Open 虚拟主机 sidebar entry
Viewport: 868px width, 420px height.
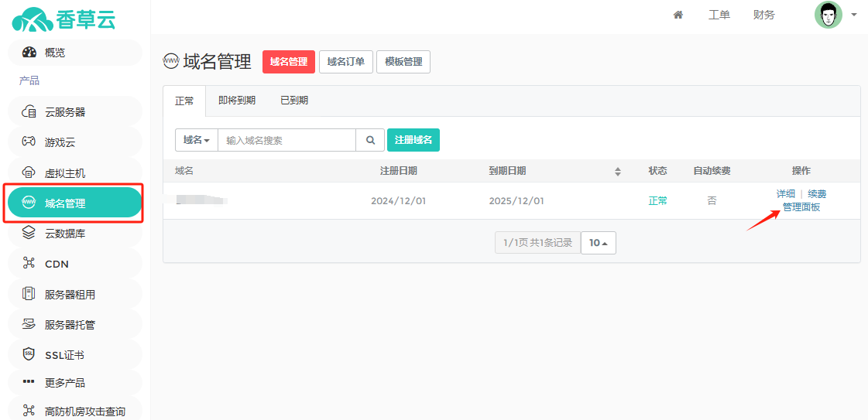(x=75, y=173)
